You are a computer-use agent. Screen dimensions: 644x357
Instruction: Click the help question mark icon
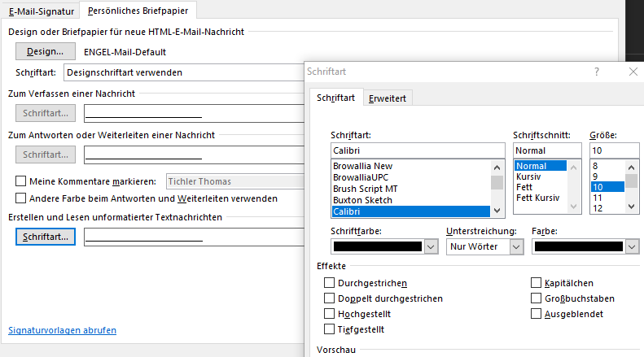[597, 72]
